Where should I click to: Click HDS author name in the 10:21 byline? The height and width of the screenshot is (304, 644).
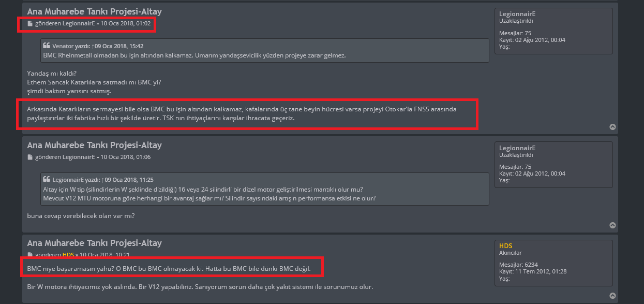(x=68, y=255)
